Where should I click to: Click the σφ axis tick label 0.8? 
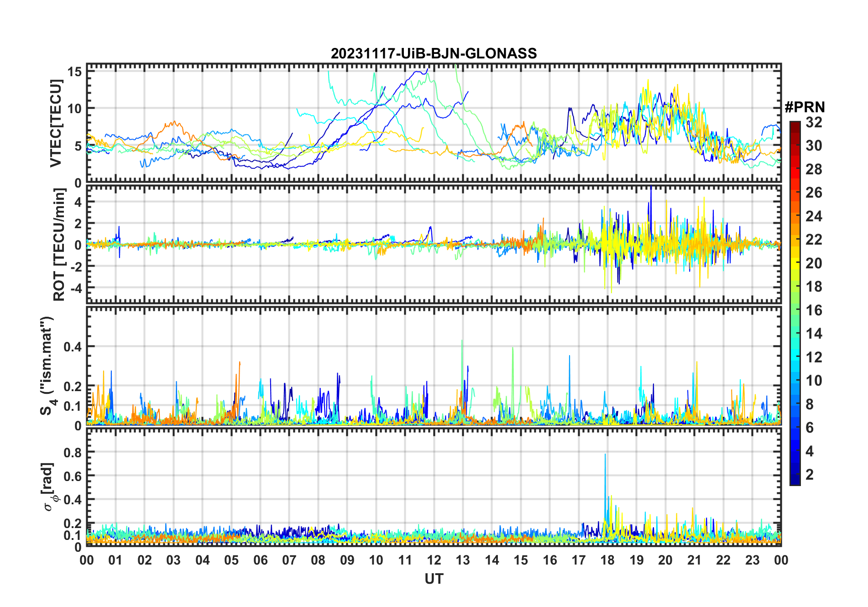point(73,452)
